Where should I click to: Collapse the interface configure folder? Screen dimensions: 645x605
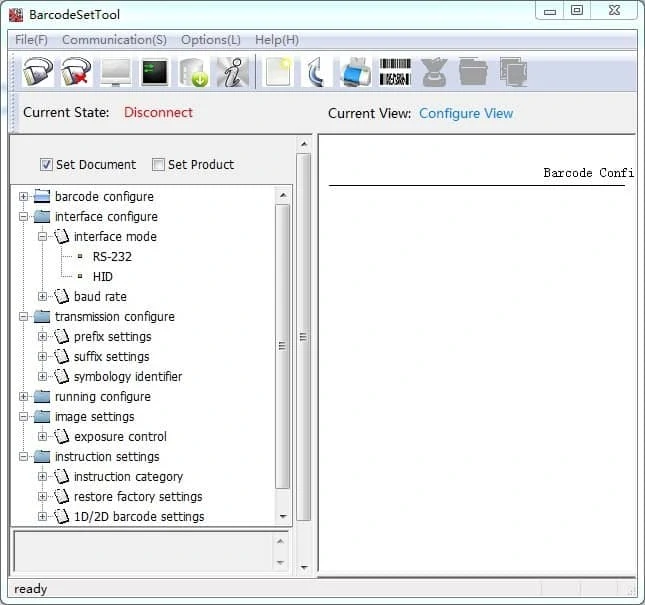click(x=23, y=216)
